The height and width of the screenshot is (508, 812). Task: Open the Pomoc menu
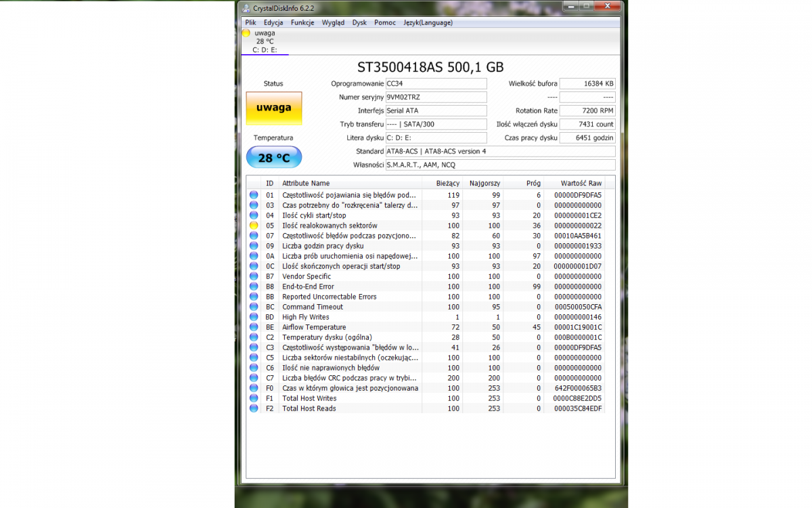385,22
